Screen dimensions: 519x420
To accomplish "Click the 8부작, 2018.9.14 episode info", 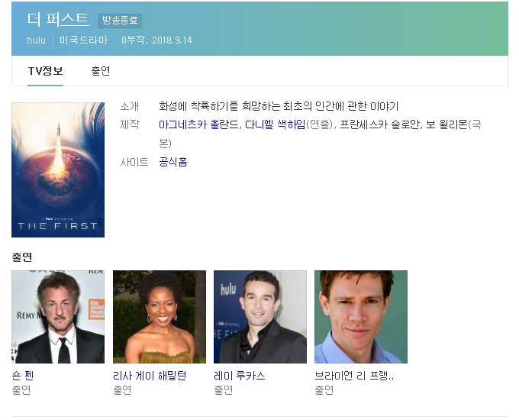I will click(156, 40).
